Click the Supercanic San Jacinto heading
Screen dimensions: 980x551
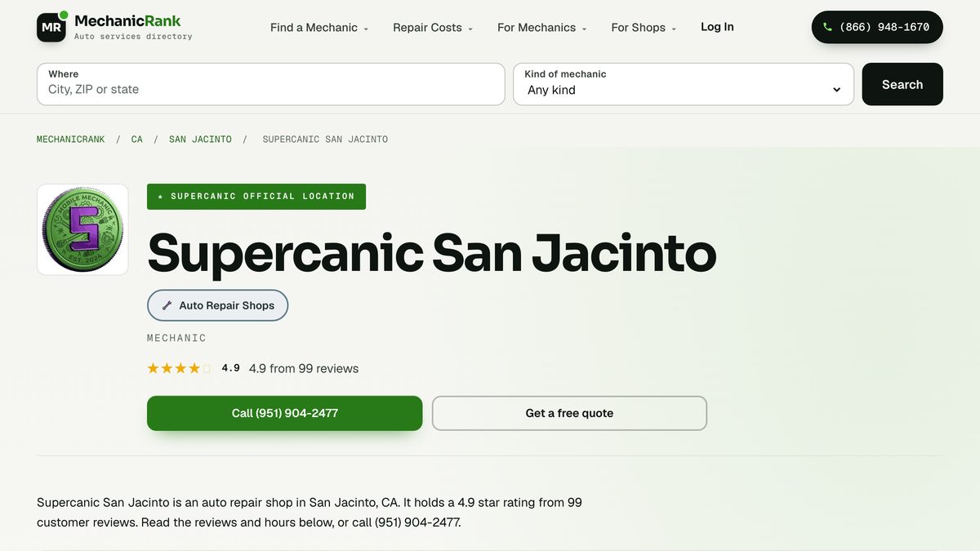432,252
